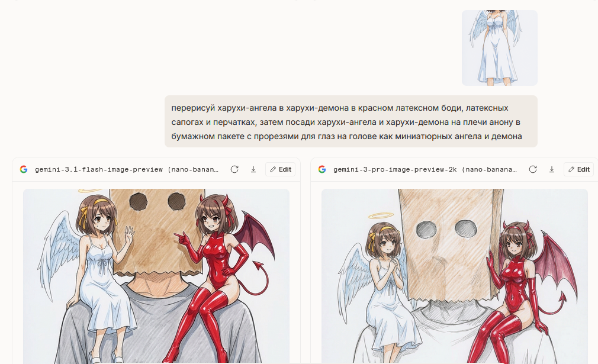This screenshot has height=364, width=598.
Task: Click the regenerate icon on gemini-3-pro card
Action: 533,169
